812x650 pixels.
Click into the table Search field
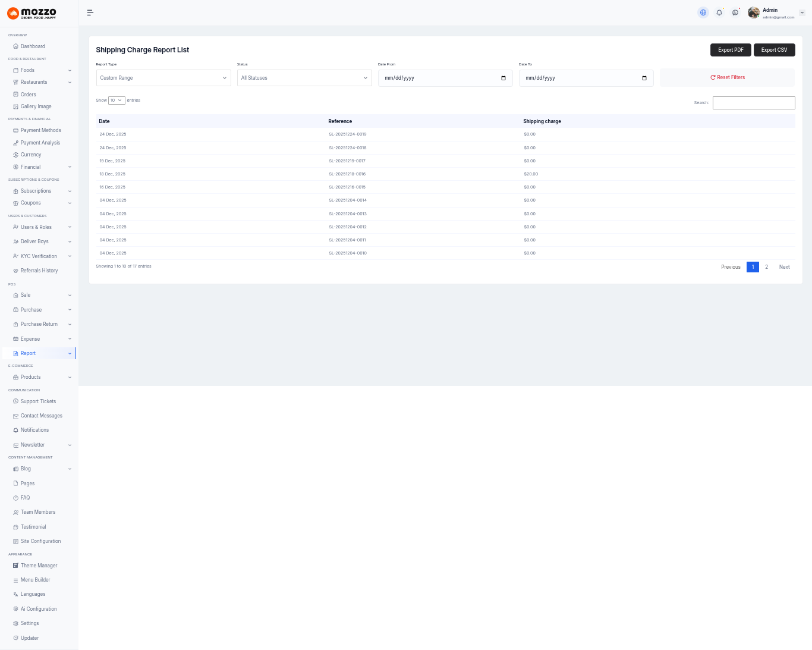(754, 103)
